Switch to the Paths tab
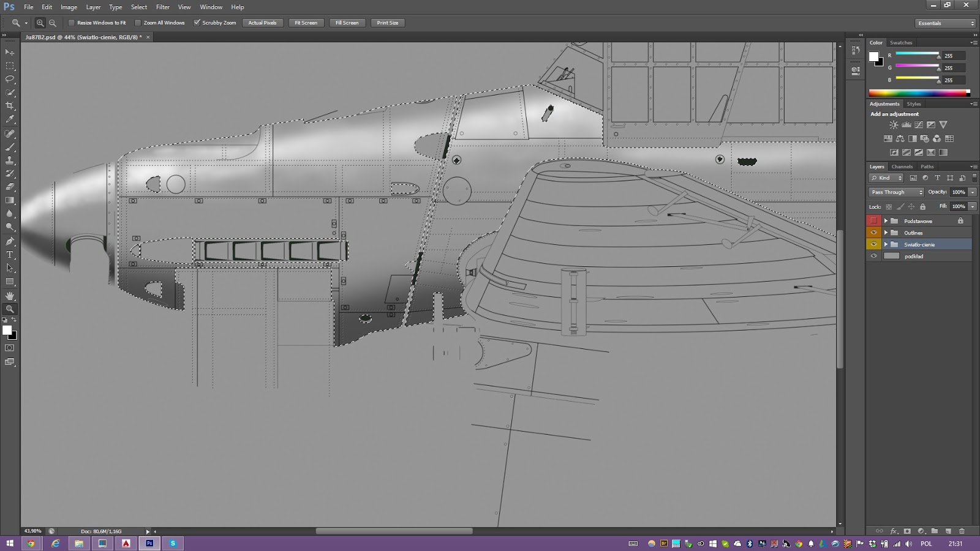Image resolution: width=980 pixels, height=551 pixels. 927,167
